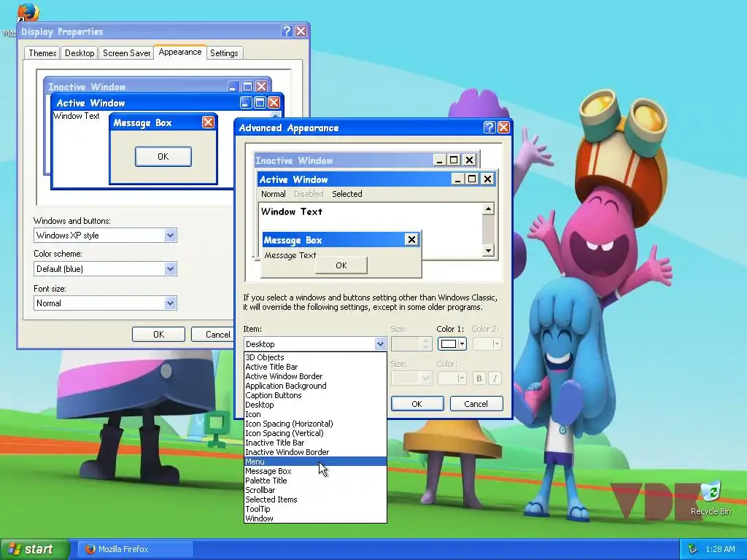This screenshot has height=560, width=747.
Task: Click Cancel in Display Properties
Action: [212, 334]
